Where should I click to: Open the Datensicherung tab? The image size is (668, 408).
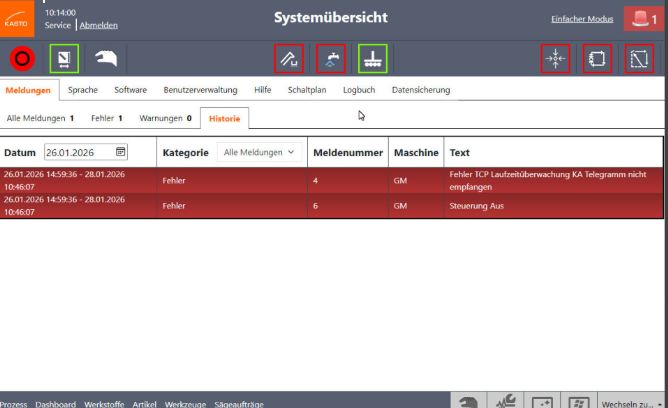coord(421,90)
